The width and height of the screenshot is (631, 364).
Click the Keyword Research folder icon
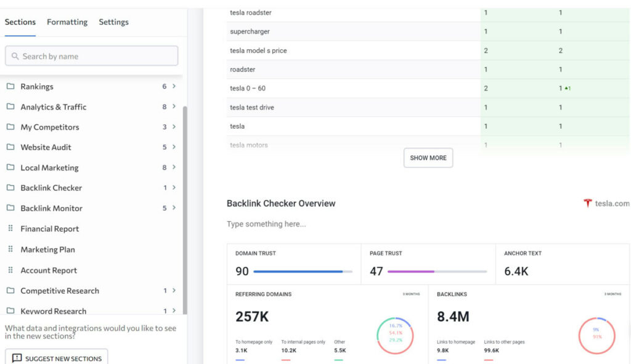(x=10, y=310)
